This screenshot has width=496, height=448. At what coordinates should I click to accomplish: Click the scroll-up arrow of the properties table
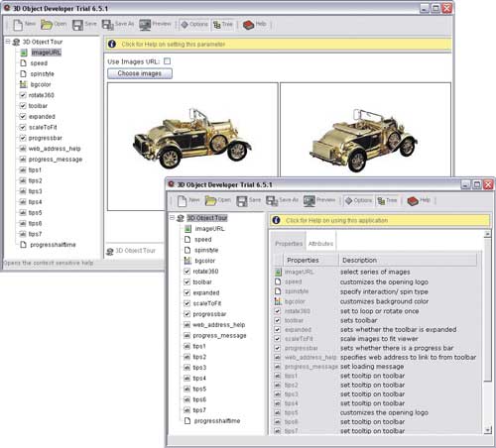coord(487,234)
